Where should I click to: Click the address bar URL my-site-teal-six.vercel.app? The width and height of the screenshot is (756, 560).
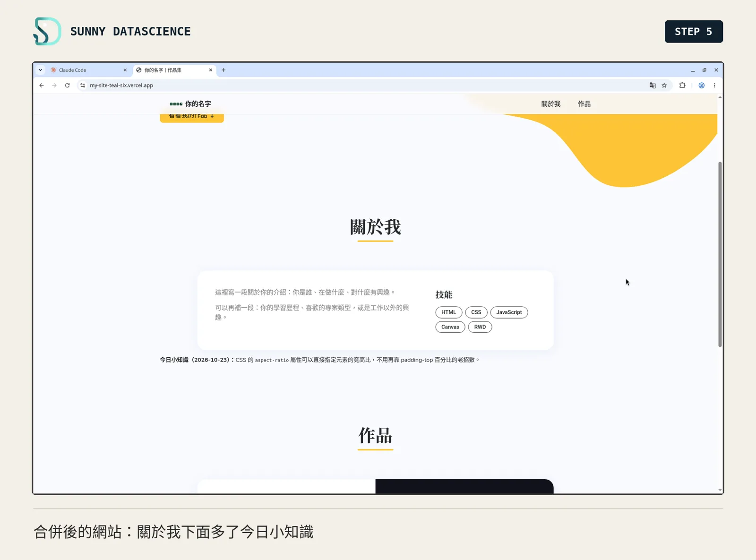click(121, 86)
